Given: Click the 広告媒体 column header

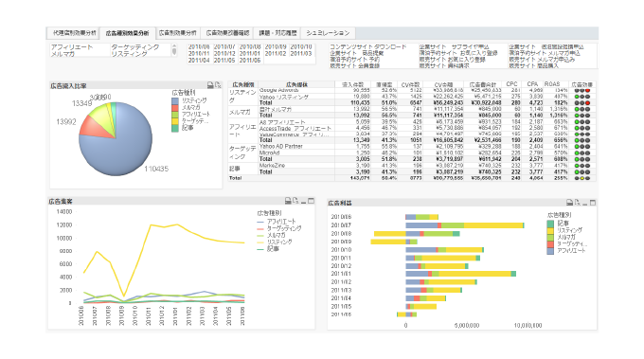Looking at the screenshot, I should pos(296,84).
